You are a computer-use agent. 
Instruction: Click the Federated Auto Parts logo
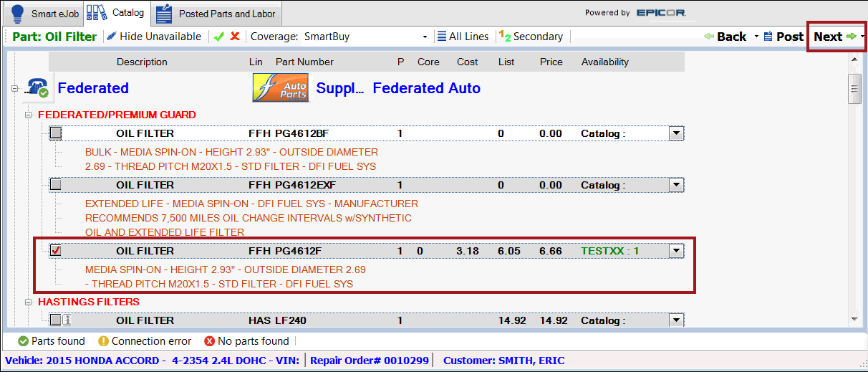281,87
